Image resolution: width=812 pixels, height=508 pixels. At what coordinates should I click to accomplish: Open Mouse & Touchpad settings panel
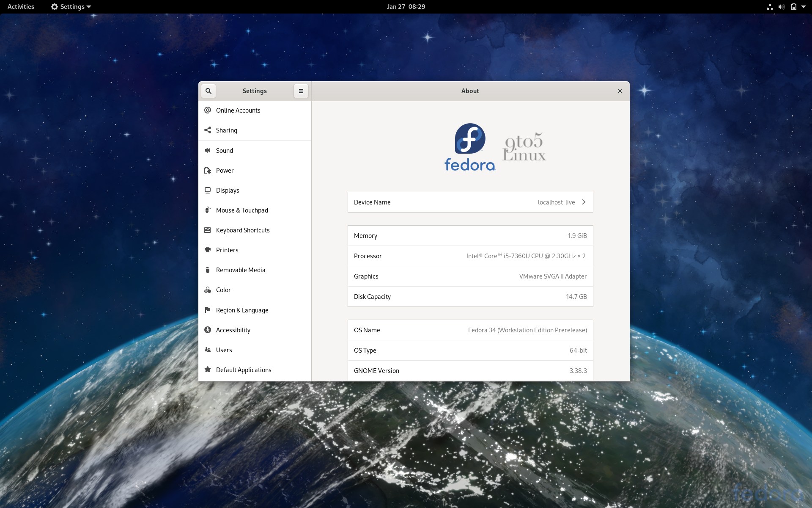[242, 210]
